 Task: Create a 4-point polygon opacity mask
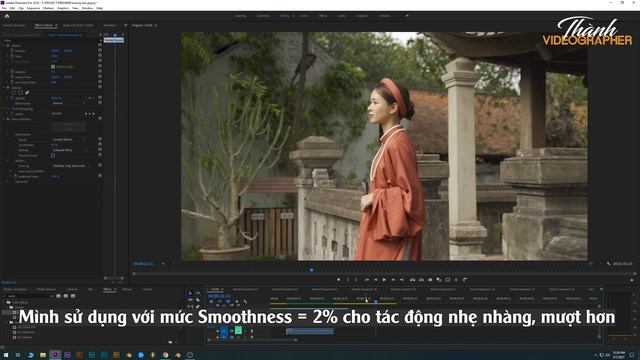point(20,93)
